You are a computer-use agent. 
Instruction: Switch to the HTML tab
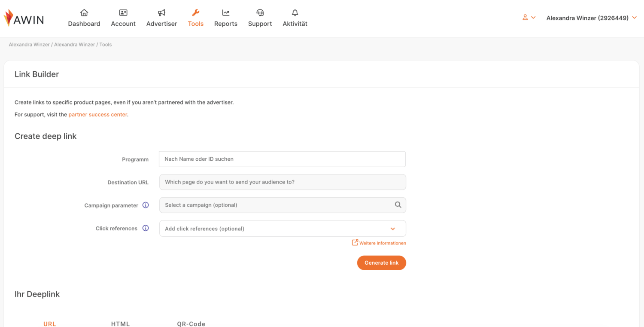coord(121,324)
